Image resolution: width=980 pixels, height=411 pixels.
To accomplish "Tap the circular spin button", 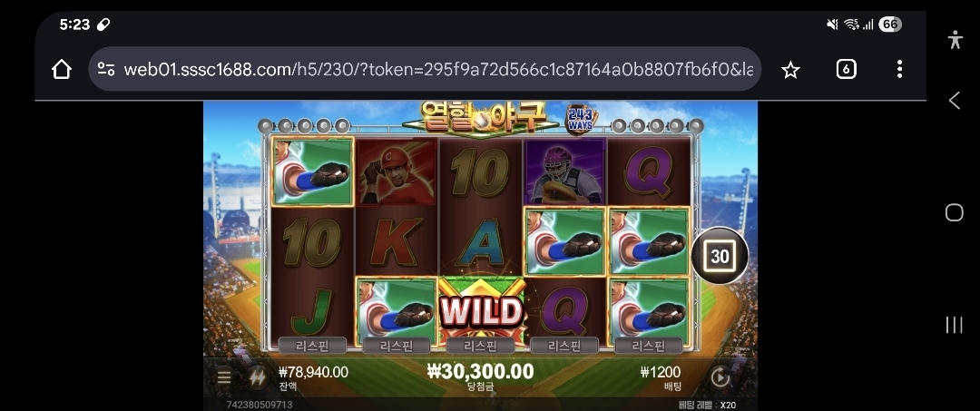I will tap(720, 377).
